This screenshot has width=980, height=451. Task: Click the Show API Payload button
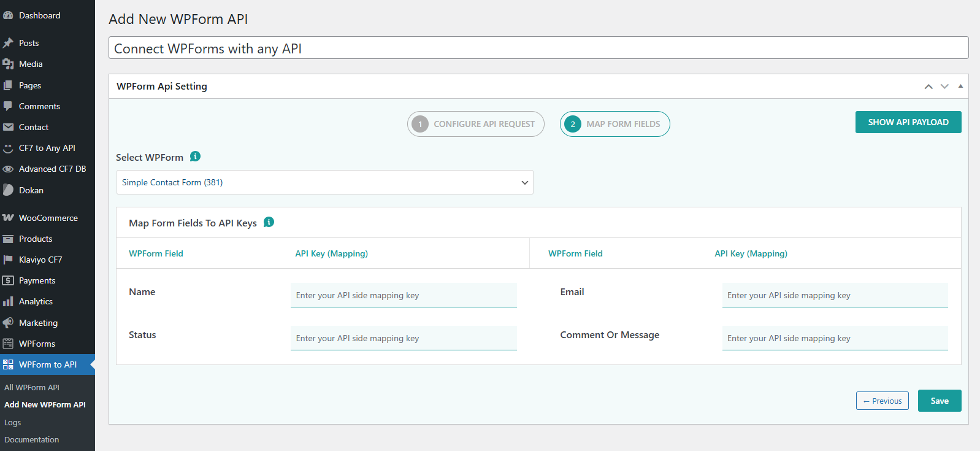[x=908, y=122]
